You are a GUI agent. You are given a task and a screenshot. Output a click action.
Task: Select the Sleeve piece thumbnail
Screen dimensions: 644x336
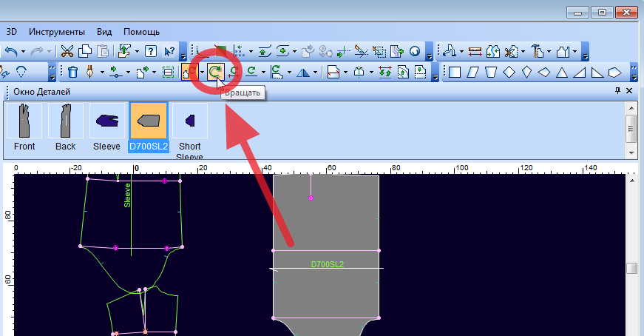coord(106,127)
